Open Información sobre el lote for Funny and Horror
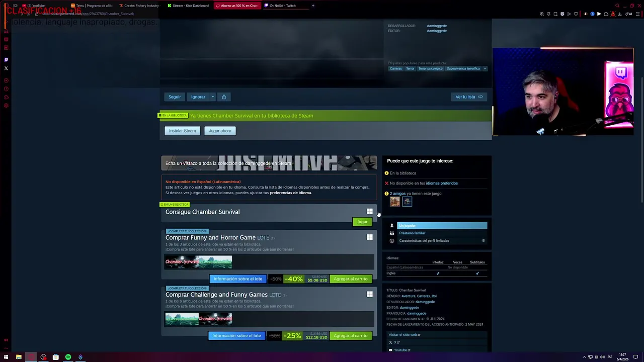The image size is (644, 362). coord(238,279)
